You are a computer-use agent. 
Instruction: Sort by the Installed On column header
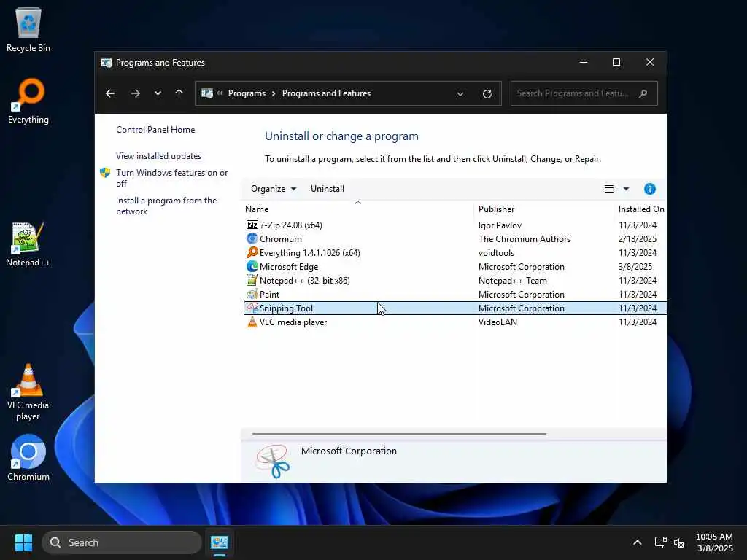click(x=640, y=209)
